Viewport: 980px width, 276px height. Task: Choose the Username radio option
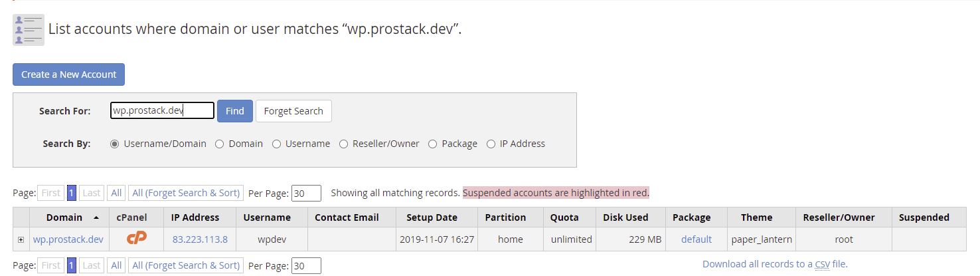tap(276, 144)
